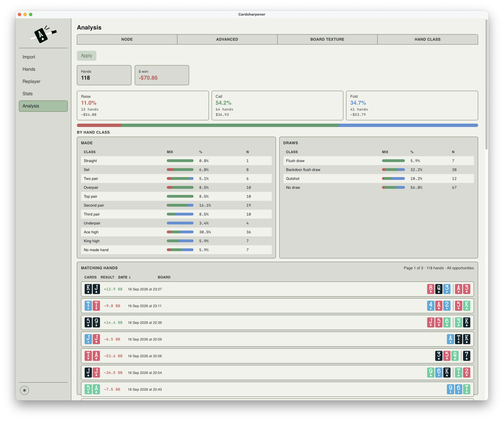Image resolution: width=504 pixels, height=421 pixels.
Task: Click the green zoom window button
Action: click(x=31, y=14)
